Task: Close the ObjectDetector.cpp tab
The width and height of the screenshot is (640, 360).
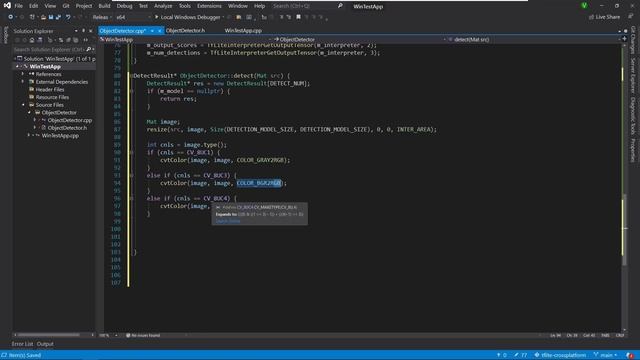Action: click(160, 31)
